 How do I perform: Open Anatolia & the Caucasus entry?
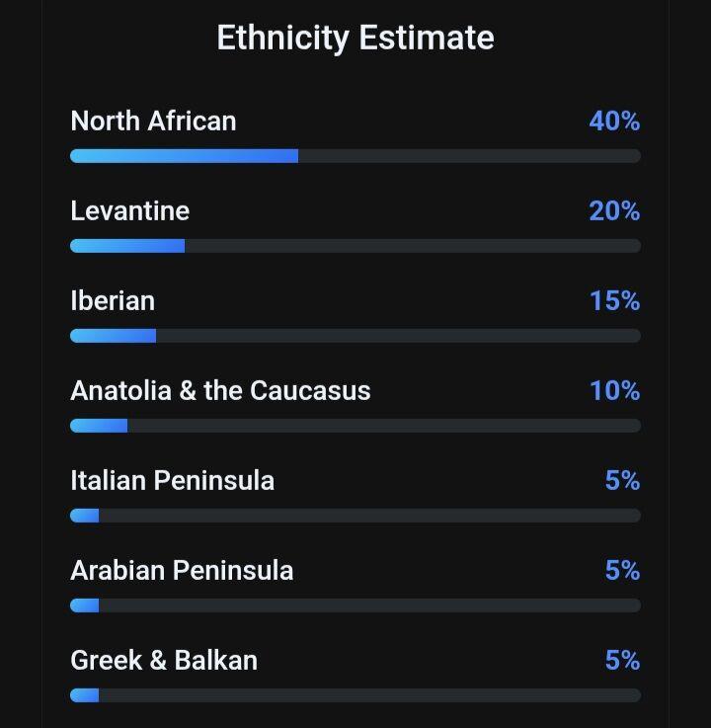coord(220,391)
